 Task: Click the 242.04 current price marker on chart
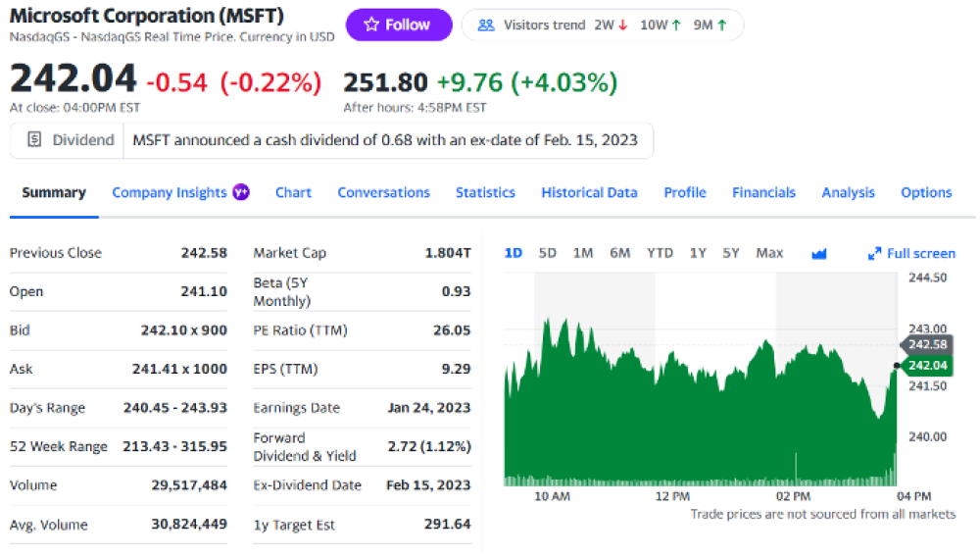(x=927, y=366)
